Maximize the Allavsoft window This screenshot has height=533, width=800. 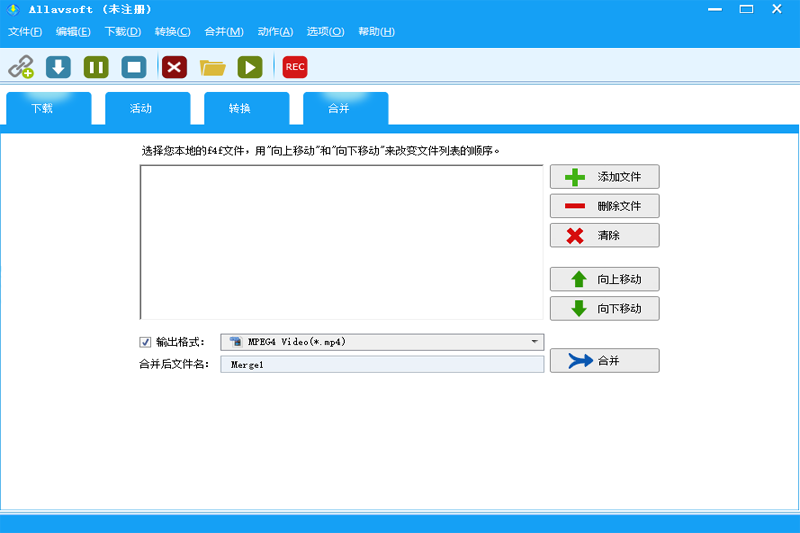746,9
